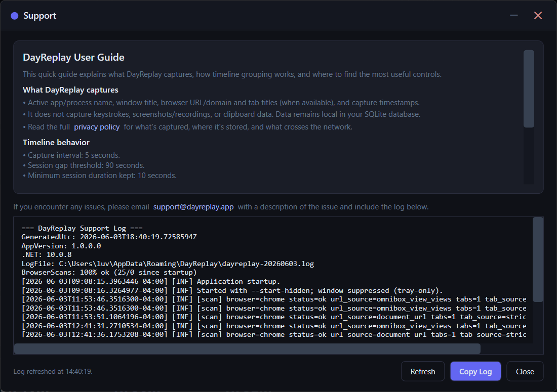Click the 'BrowserScans: 100% ok' log line
Image resolution: width=557 pixels, height=392 pixels.
pos(109,273)
